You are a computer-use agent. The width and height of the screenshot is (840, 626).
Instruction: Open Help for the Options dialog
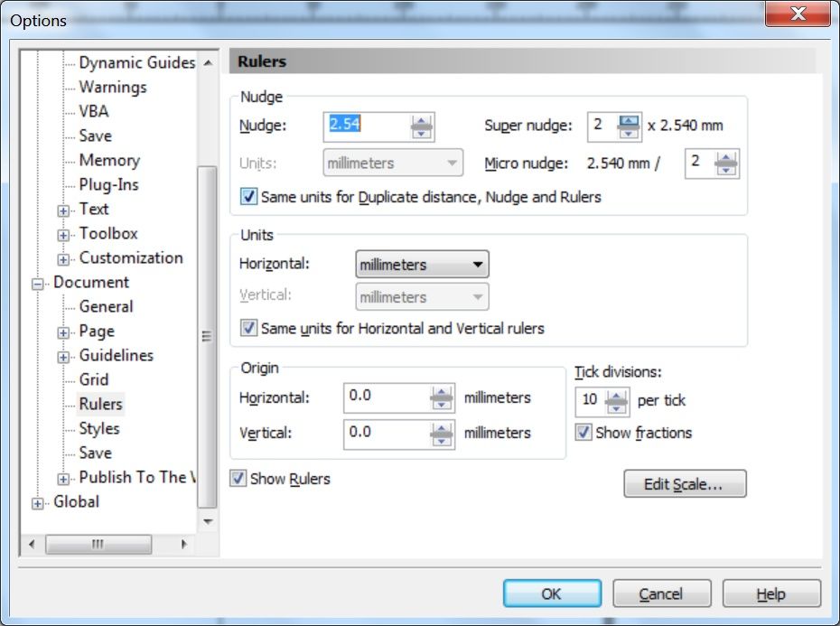[771, 593]
